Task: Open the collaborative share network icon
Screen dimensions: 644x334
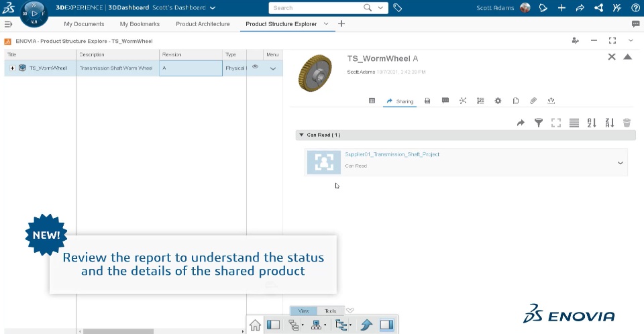Action: tap(599, 7)
